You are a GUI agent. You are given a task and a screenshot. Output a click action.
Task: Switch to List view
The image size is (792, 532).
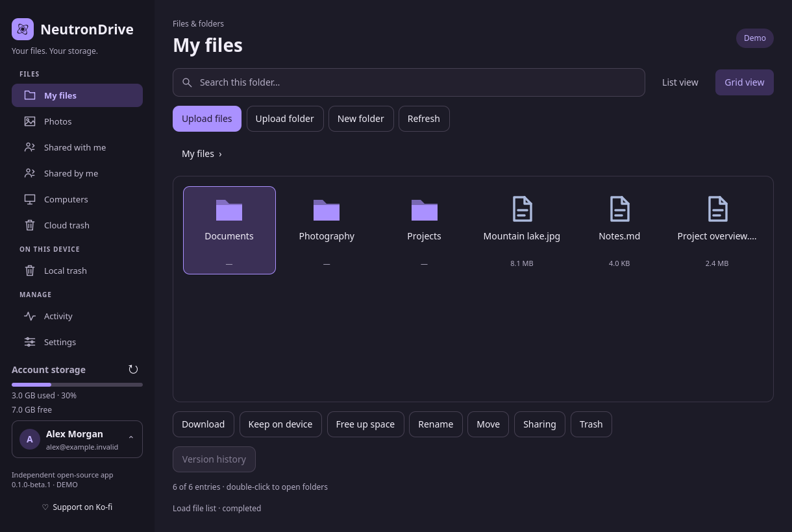pos(680,82)
